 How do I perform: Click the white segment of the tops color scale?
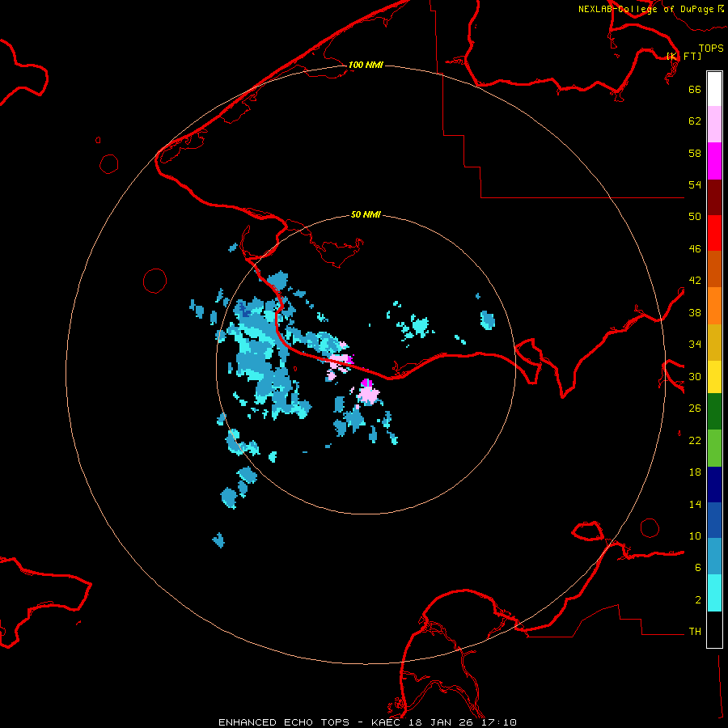[x=714, y=89]
